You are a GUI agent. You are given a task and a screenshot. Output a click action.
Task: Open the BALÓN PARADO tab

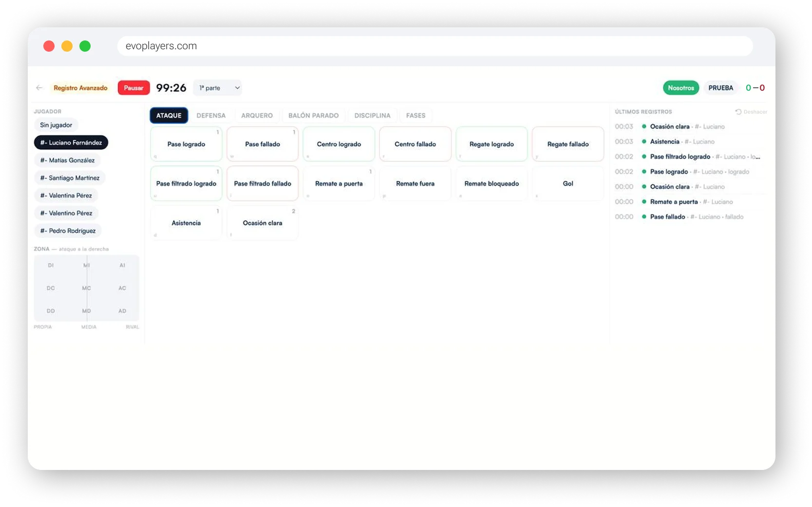point(313,116)
